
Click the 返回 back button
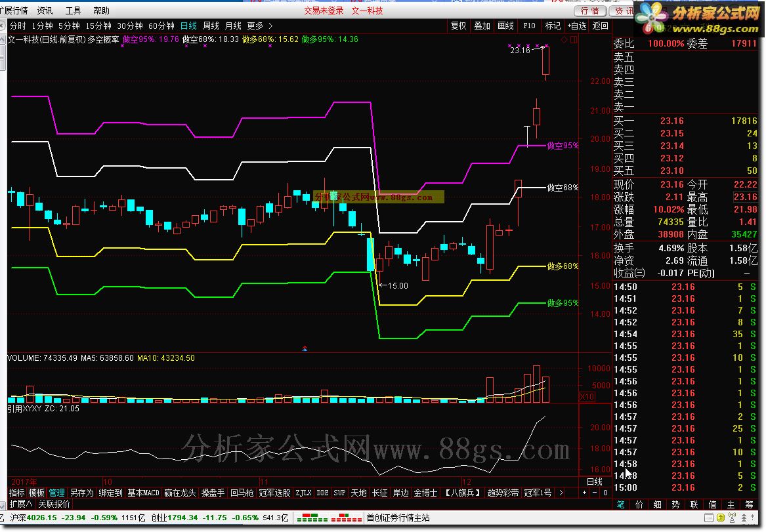(600, 26)
